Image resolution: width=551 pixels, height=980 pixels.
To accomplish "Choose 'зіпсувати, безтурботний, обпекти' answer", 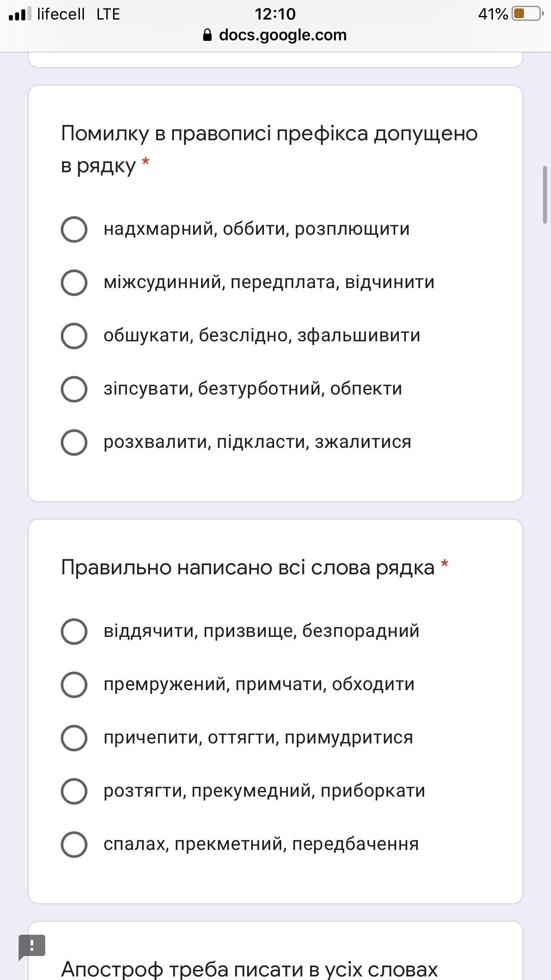I will tap(74, 389).
